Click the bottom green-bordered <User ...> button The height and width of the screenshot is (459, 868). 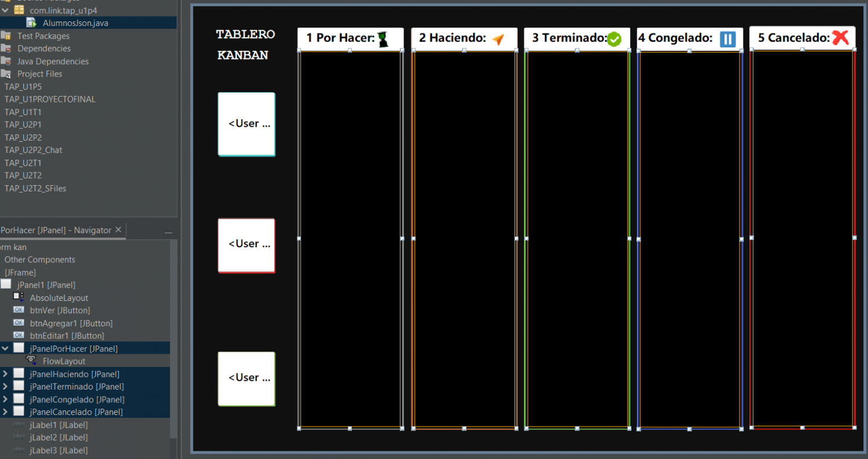(x=247, y=379)
